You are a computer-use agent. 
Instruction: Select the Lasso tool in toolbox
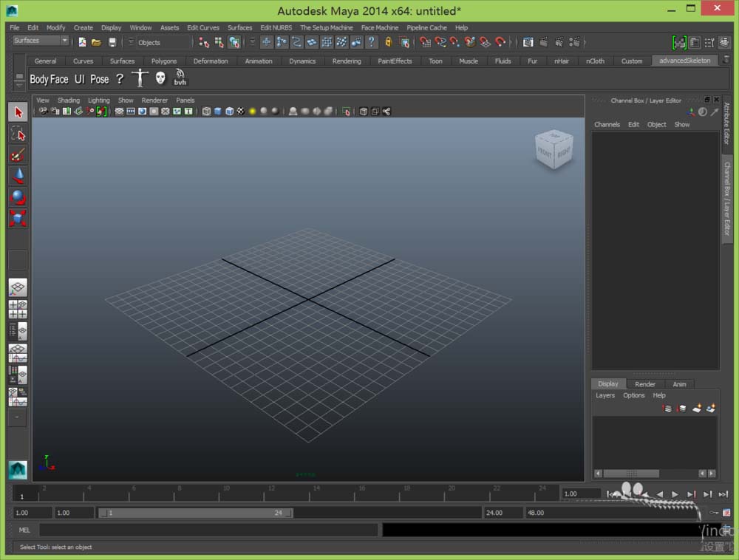[18, 134]
